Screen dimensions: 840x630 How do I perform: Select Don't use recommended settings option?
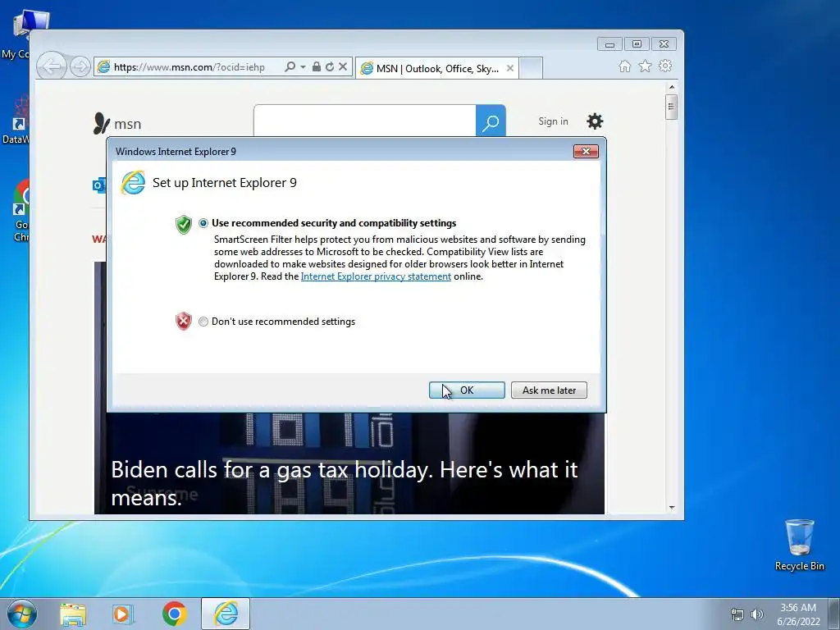(203, 322)
